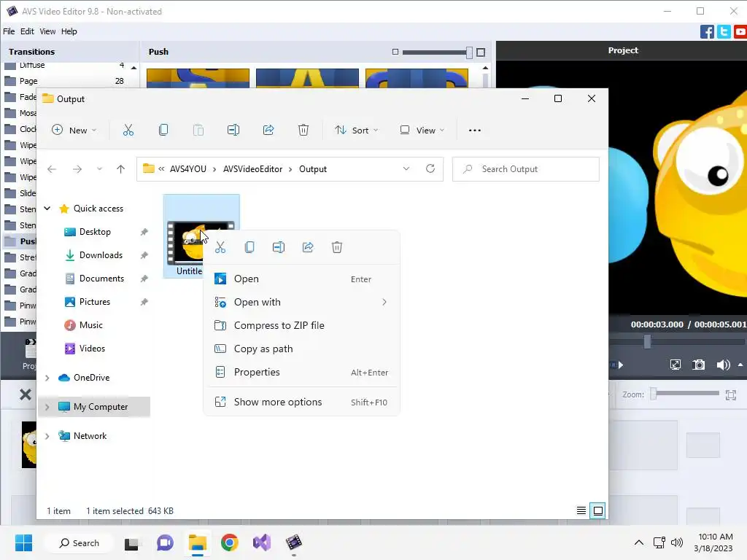Screen dimensions: 747x560
Task: Click snapshot camera icon in preview
Action: 698,365
